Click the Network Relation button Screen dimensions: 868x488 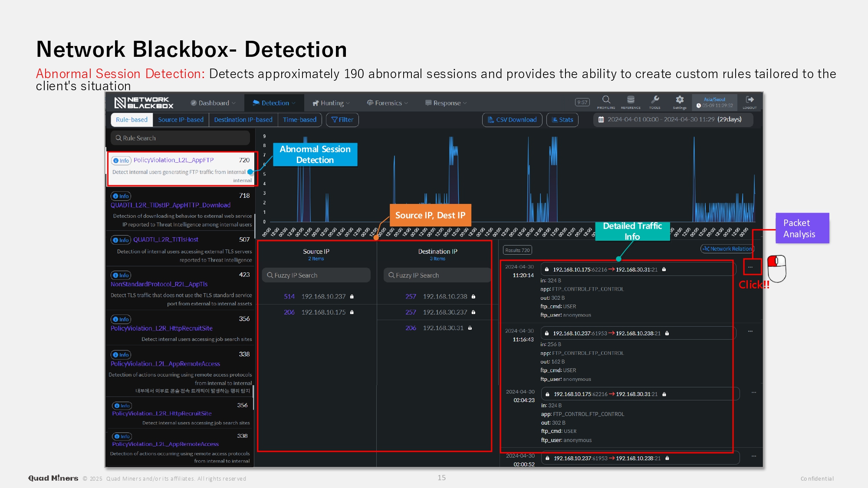click(x=727, y=249)
